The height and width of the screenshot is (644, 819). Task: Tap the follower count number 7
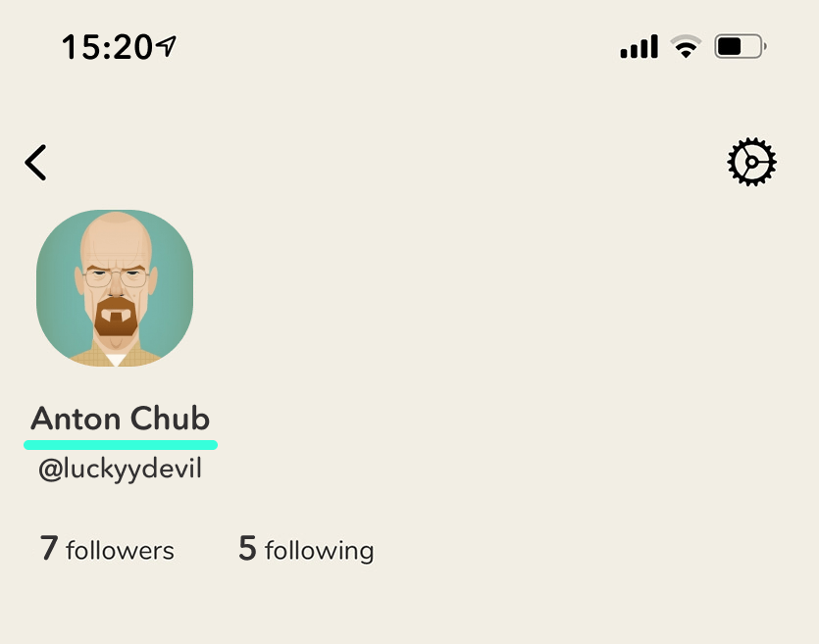(49, 548)
